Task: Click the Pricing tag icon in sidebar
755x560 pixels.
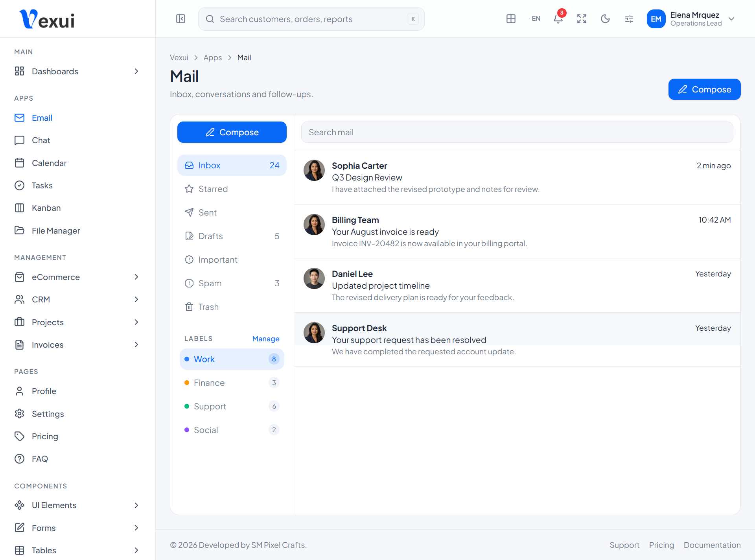Action: coord(19,436)
